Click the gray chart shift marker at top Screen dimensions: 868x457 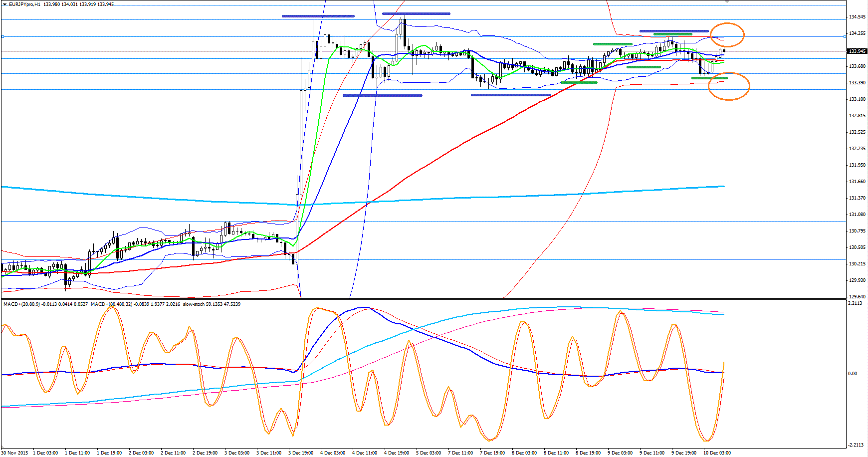tap(727, 1)
